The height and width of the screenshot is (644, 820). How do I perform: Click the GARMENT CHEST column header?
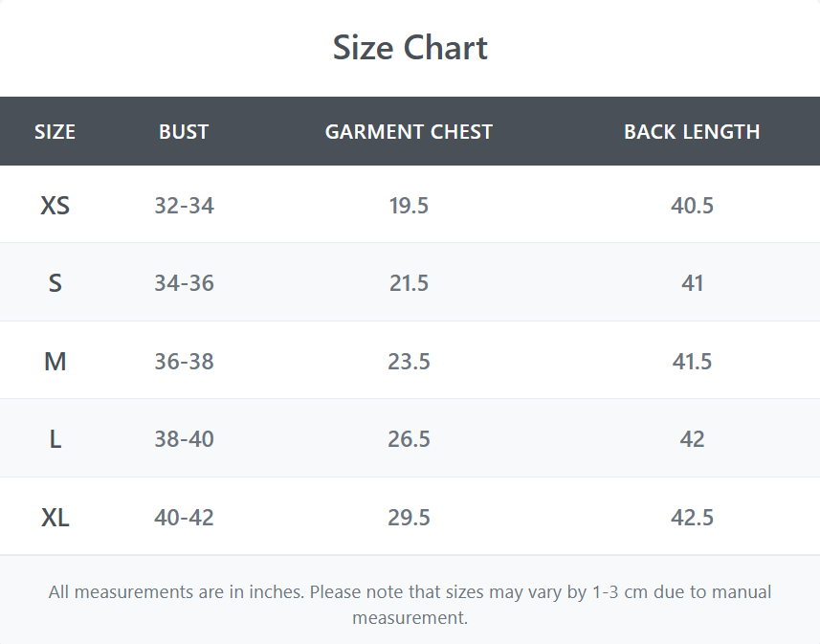(x=409, y=132)
